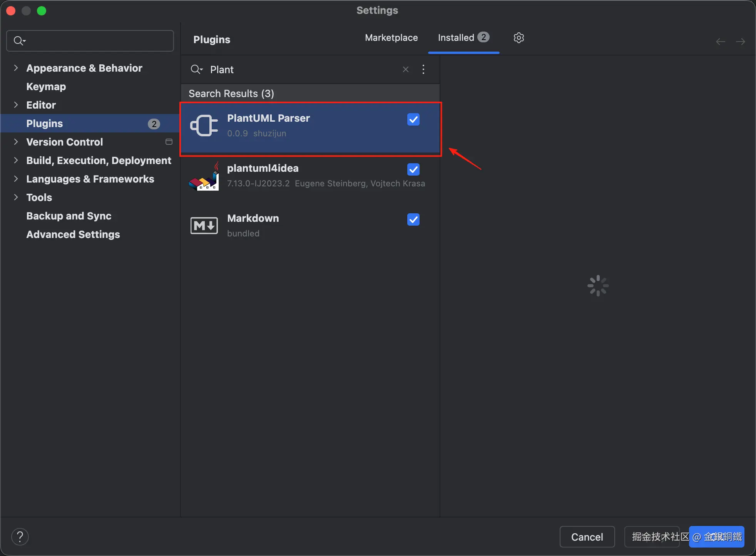
Task: Navigate back with left arrow icon
Action: (x=721, y=42)
